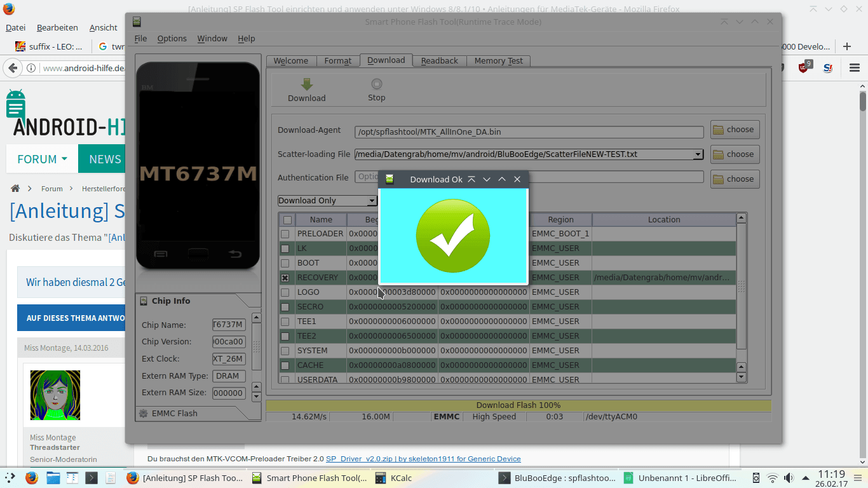
Task: Click the Stop icon in flash tool toolbar
Action: [377, 84]
